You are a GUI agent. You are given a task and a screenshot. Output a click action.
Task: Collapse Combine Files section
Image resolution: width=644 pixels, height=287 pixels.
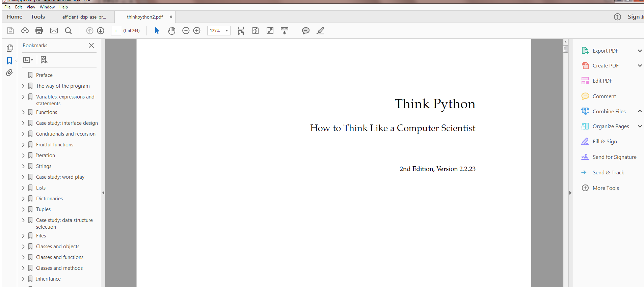(640, 111)
